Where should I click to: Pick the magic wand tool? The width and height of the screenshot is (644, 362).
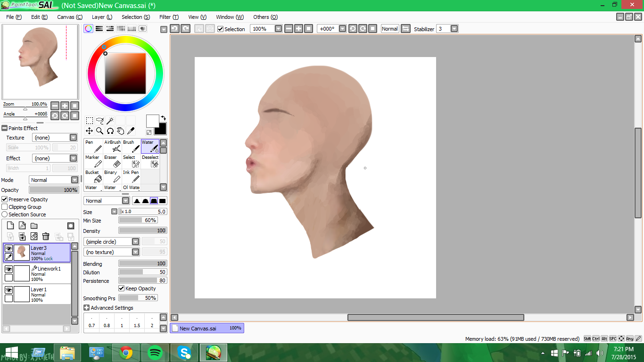point(110,121)
